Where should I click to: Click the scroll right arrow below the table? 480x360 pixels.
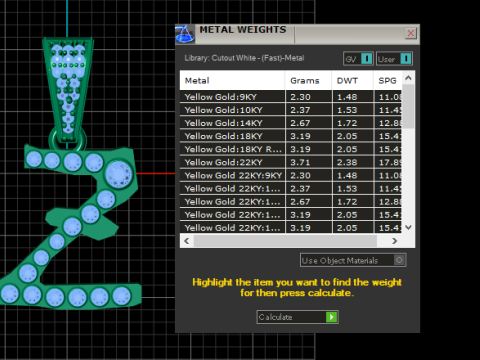pos(395,241)
